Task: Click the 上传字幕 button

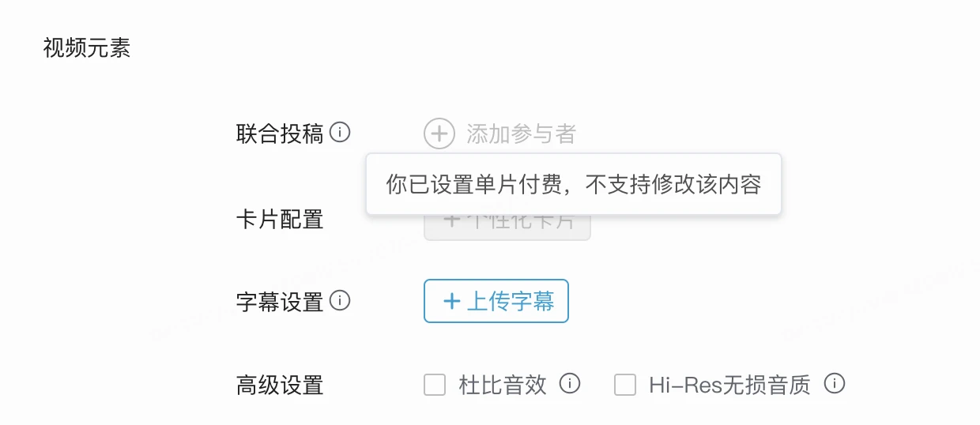Action: (x=496, y=301)
